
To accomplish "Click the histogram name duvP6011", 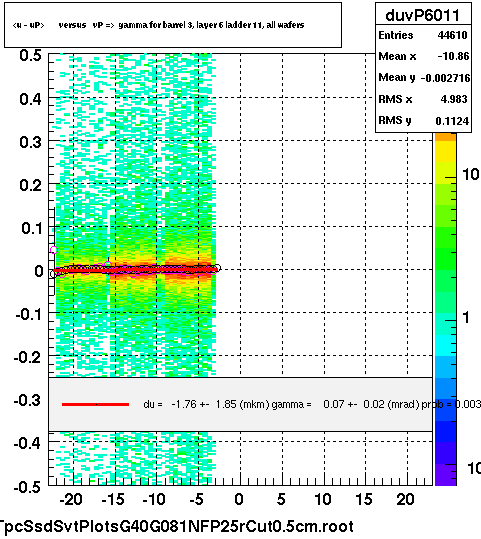I will (x=423, y=15).
